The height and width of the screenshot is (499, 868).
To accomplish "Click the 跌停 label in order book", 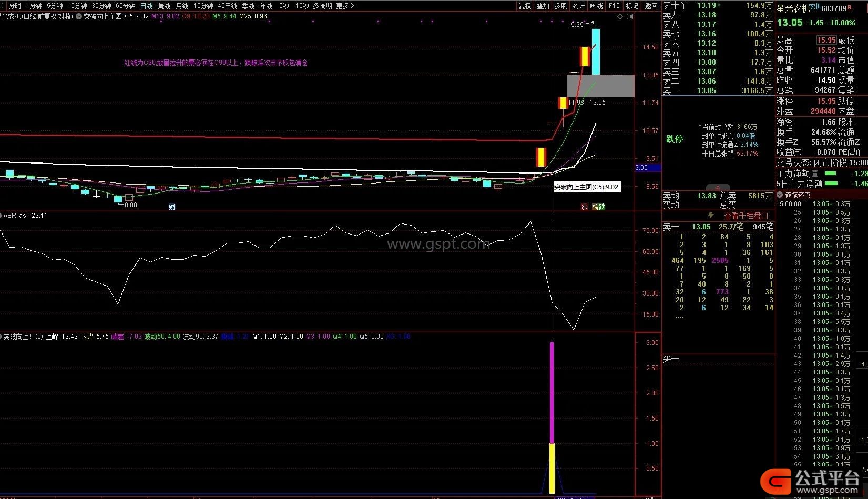I will (x=675, y=139).
